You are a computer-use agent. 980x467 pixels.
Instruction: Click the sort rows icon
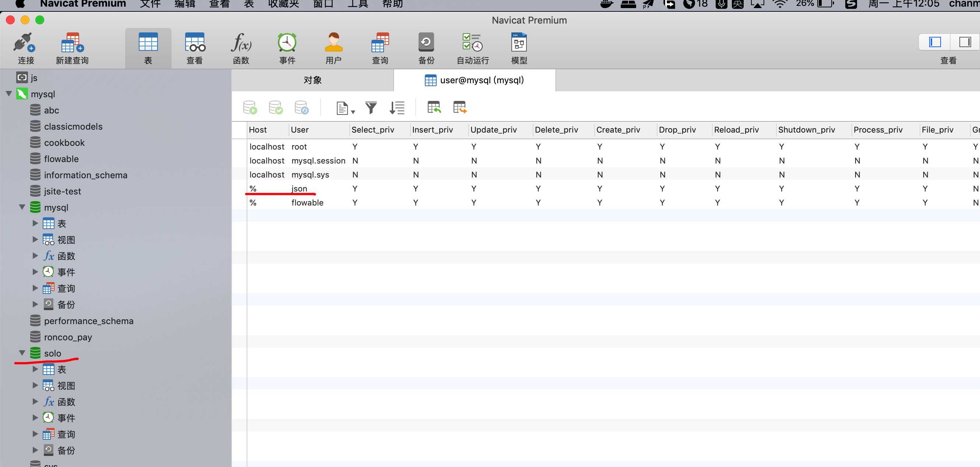[x=396, y=108]
